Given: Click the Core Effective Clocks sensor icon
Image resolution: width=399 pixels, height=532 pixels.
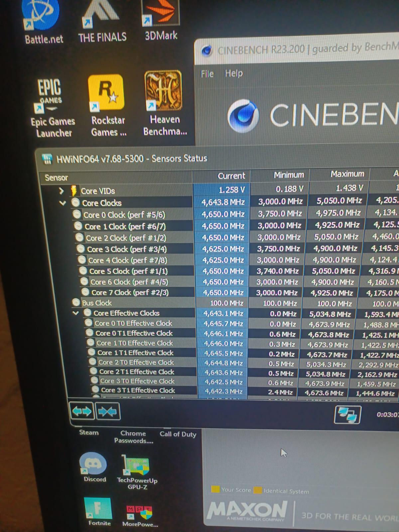Looking at the screenshot, I should pyautogui.click(x=87, y=313).
